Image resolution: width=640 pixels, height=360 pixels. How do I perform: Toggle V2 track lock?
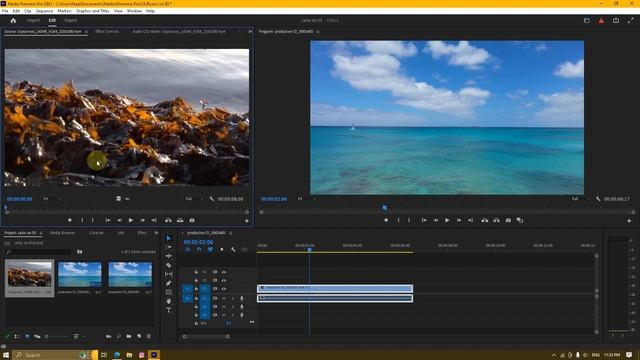(x=196, y=280)
